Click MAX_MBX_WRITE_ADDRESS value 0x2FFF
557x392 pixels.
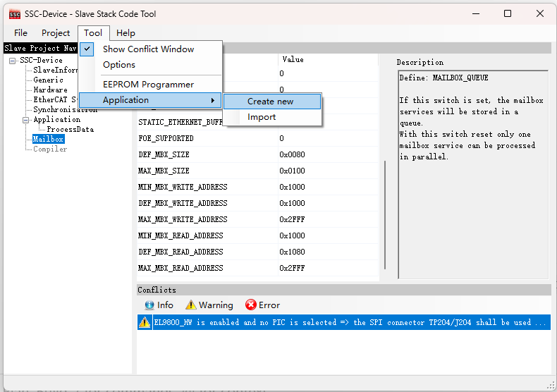(292, 219)
